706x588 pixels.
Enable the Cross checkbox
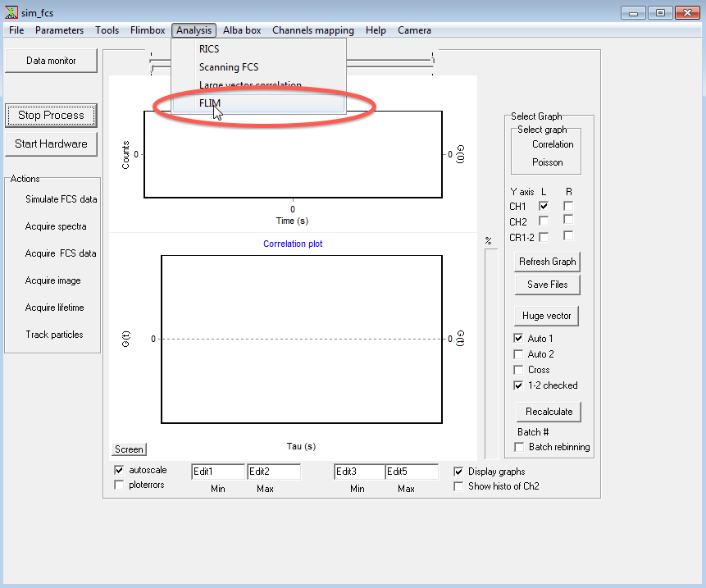coord(518,370)
